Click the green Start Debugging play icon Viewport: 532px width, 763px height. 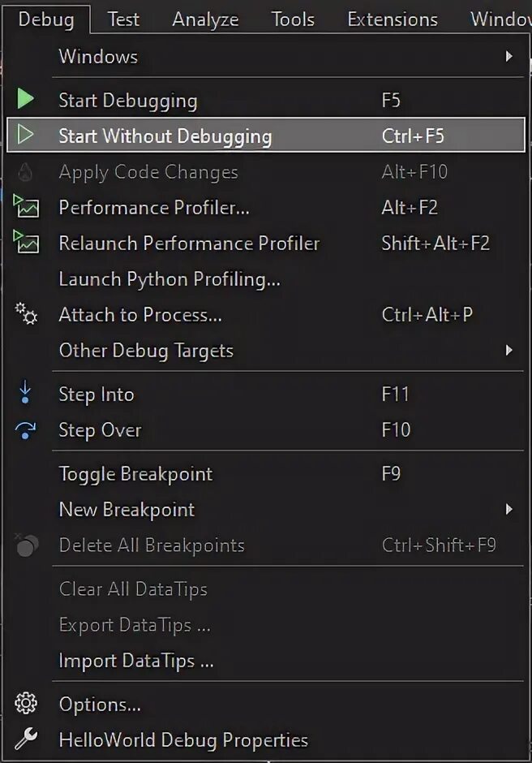26,100
